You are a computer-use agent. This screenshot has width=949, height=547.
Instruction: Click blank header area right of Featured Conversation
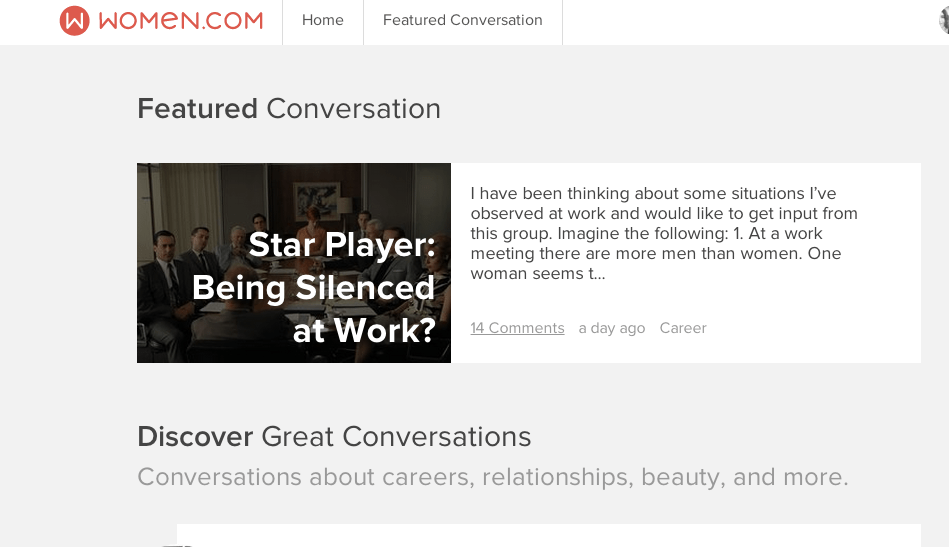point(740,21)
